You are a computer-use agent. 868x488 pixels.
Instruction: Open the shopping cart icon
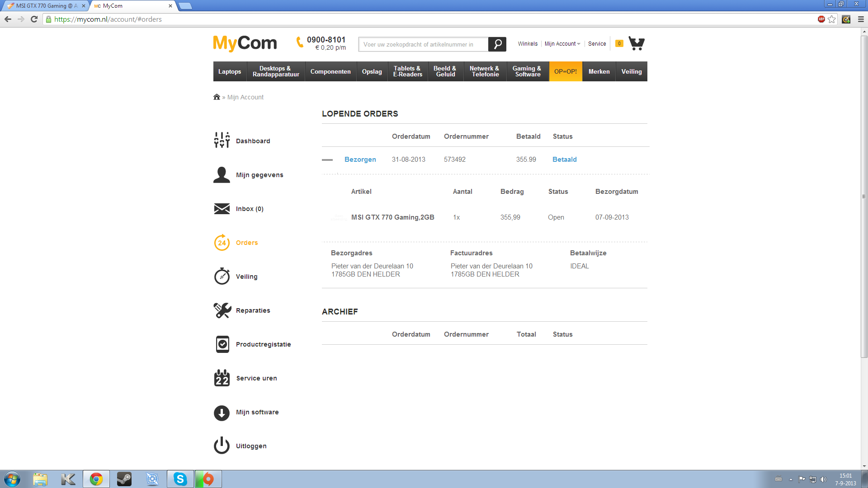click(x=637, y=43)
